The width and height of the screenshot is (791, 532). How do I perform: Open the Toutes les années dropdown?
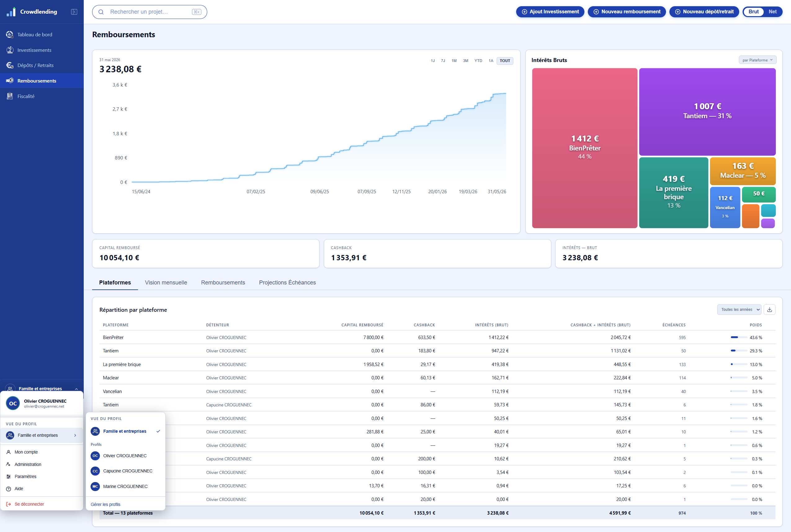tap(739, 310)
